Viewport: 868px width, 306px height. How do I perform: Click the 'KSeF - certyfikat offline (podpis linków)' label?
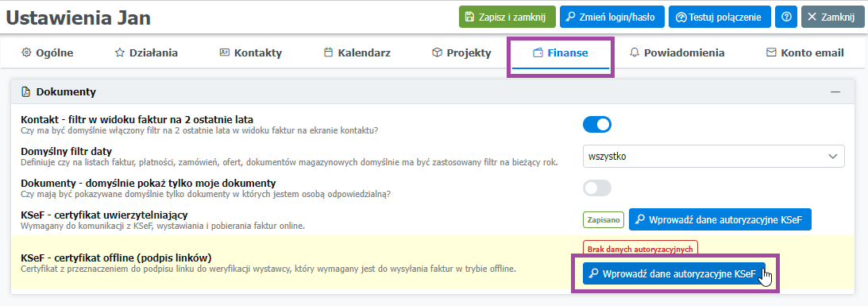click(x=116, y=258)
